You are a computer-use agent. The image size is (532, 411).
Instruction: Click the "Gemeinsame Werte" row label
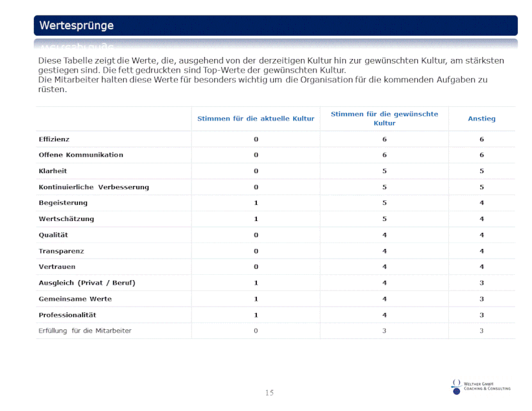click(75, 299)
